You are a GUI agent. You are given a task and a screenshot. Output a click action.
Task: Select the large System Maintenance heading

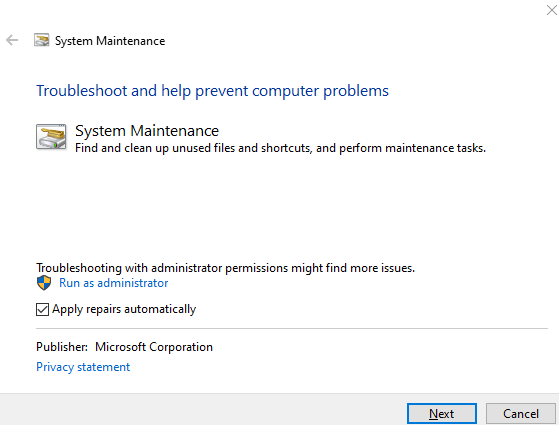point(147,131)
